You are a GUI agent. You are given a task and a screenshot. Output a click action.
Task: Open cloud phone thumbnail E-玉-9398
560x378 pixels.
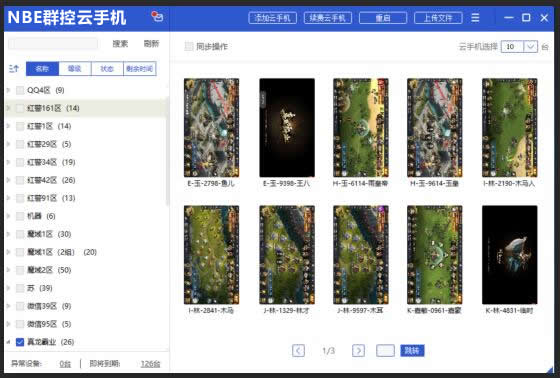coord(287,128)
